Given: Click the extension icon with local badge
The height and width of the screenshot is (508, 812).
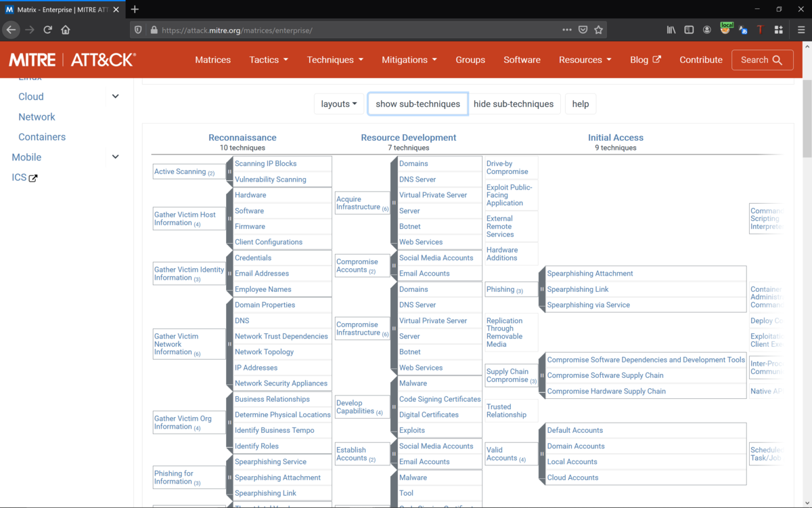Looking at the screenshot, I should [725, 28].
